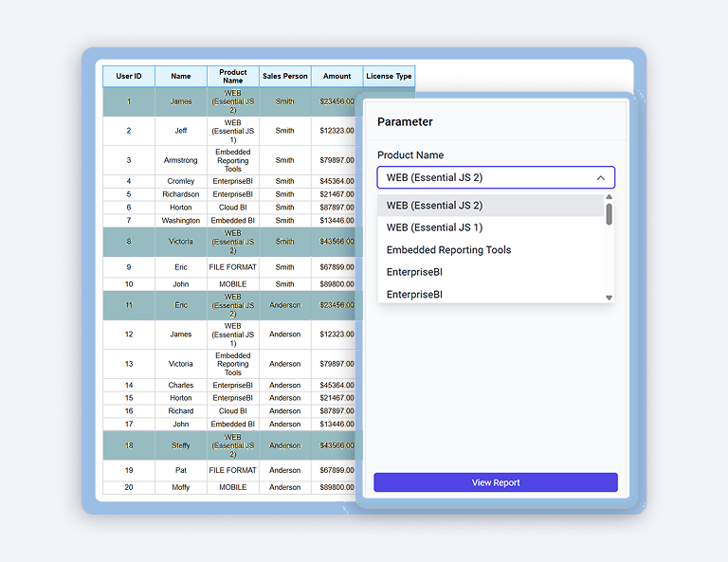Select WEB (Essential JS 2) list option
This screenshot has height=562, width=728.
pyautogui.click(x=491, y=205)
